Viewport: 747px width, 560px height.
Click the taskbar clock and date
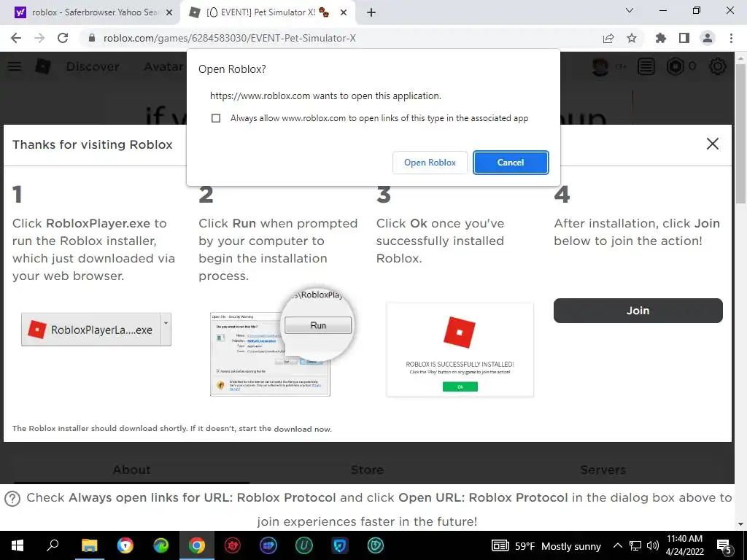click(684, 545)
